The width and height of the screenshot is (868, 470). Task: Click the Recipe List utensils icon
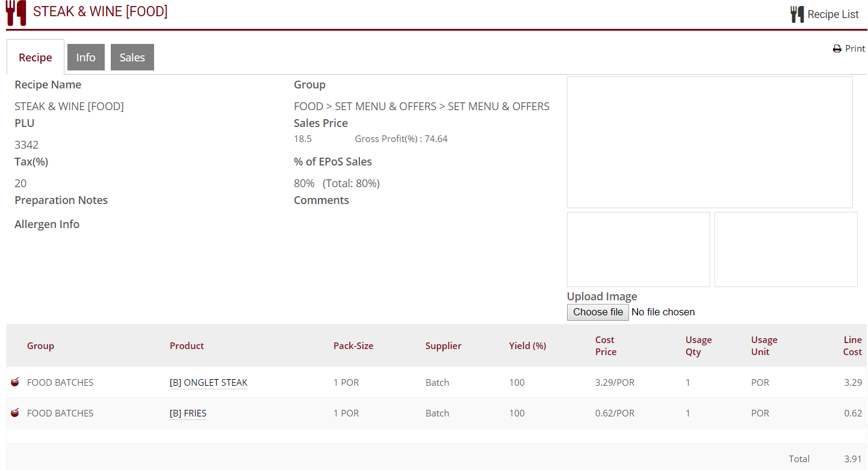tap(797, 14)
